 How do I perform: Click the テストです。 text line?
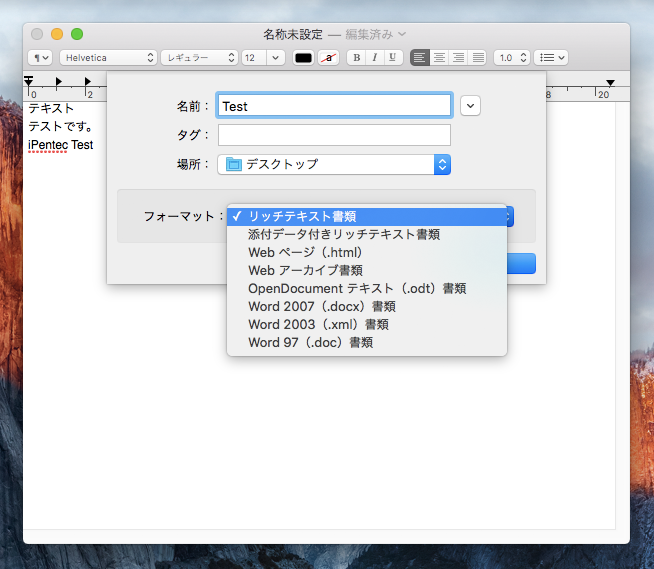tap(60, 126)
